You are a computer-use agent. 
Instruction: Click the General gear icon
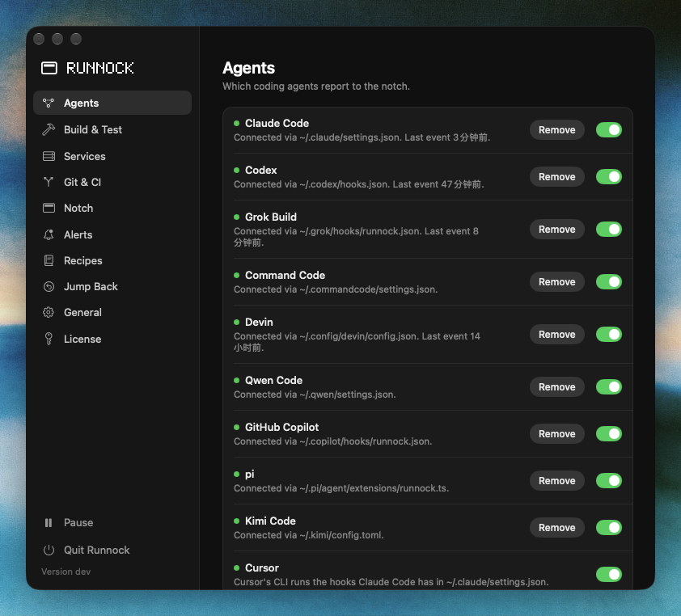(x=49, y=313)
